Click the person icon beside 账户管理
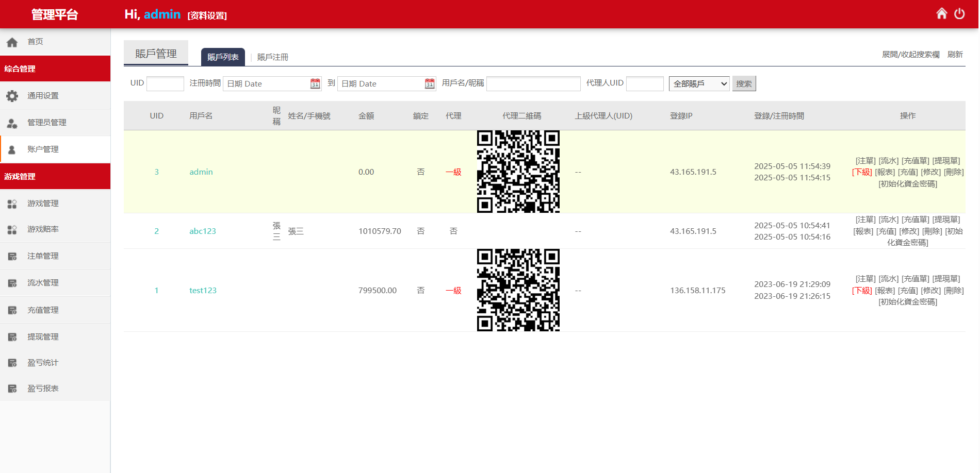 pos(12,150)
